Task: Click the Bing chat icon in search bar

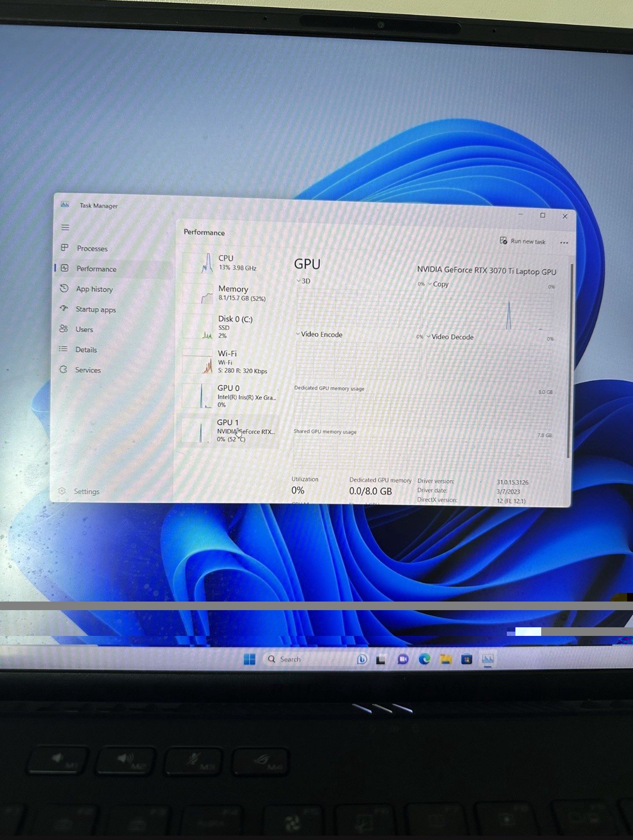Action: coord(362,659)
